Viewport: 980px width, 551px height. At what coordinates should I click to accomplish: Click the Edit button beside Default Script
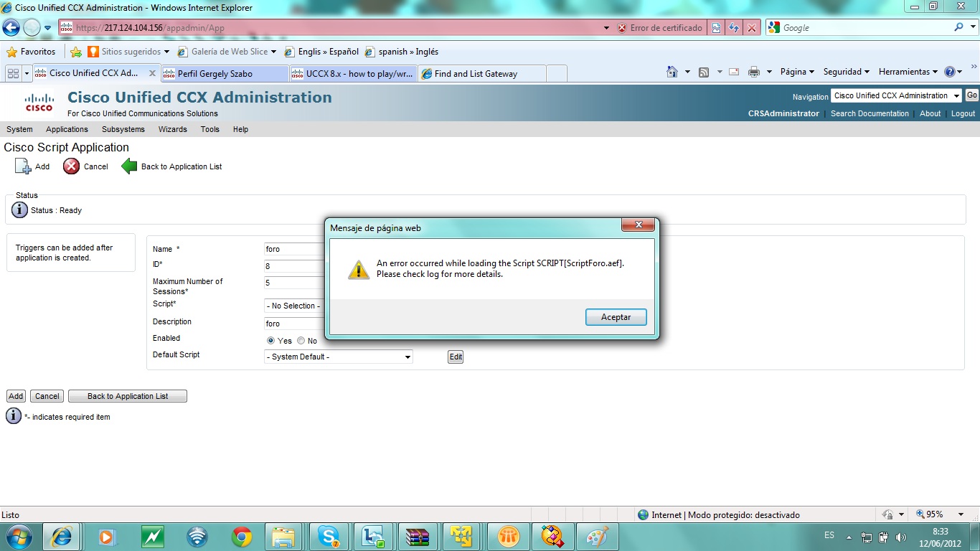[456, 357]
